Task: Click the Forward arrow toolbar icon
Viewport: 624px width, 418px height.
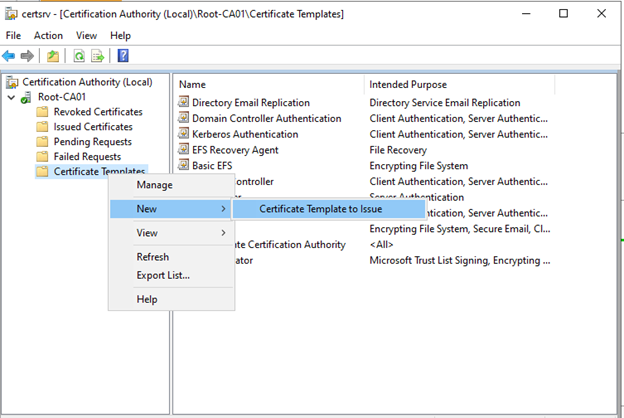Action: pyautogui.click(x=28, y=56)
